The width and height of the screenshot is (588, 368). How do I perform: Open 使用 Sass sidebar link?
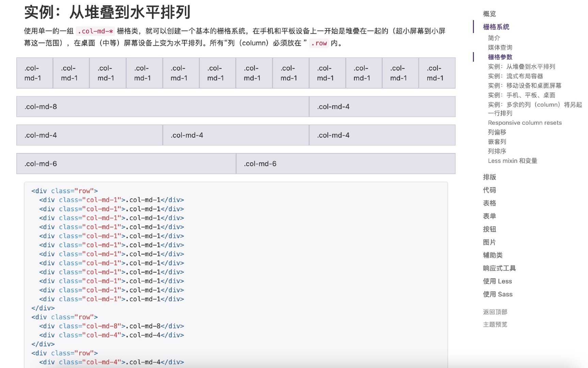[498, 294]
